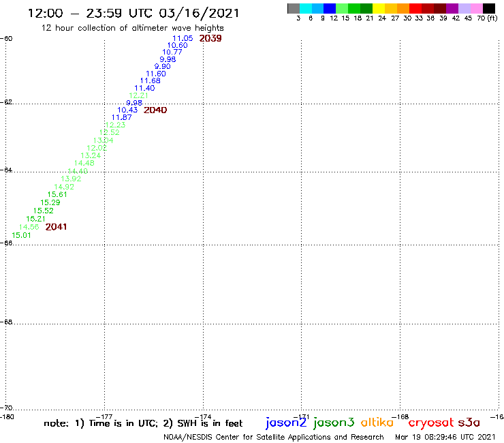Click the 10.77 wave height value

point(172,52)
